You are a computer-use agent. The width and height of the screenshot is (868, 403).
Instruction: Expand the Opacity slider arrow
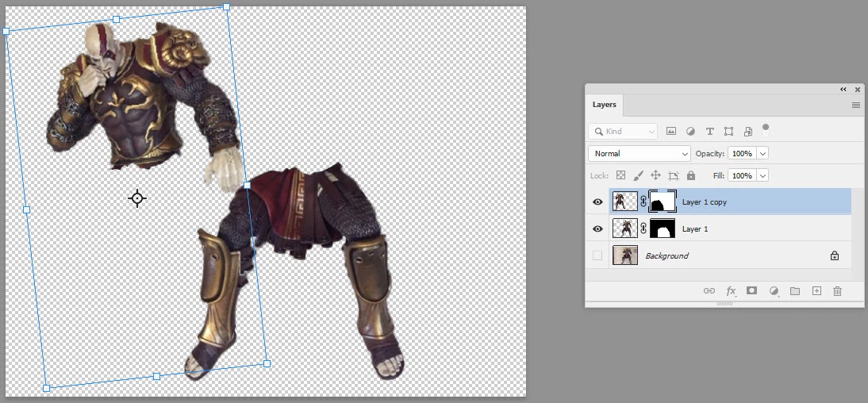click(x=762, y=153)
